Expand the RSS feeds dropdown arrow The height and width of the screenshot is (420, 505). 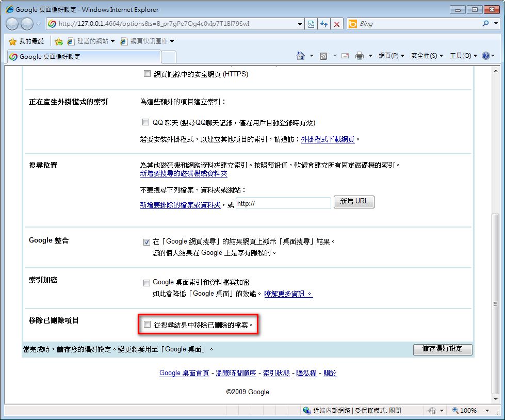335,56
